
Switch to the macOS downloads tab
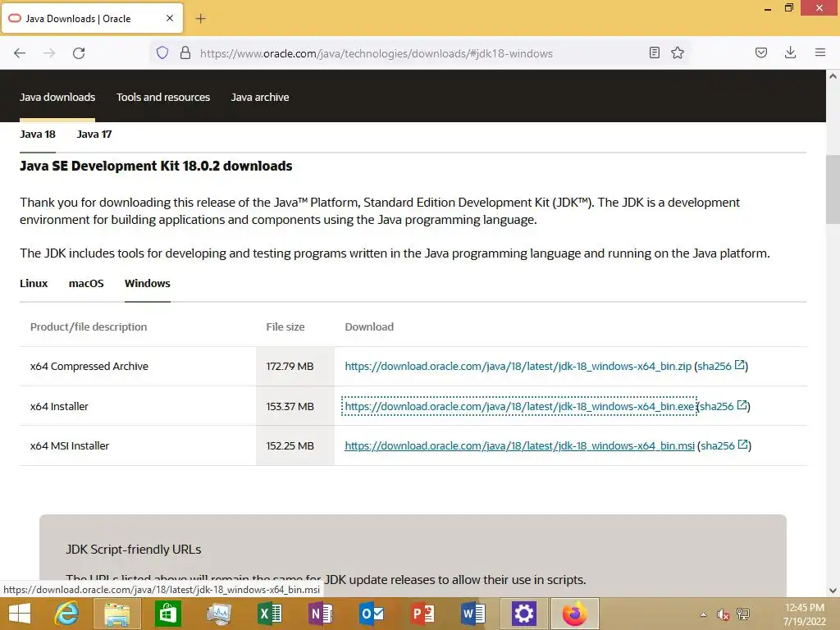86,283
